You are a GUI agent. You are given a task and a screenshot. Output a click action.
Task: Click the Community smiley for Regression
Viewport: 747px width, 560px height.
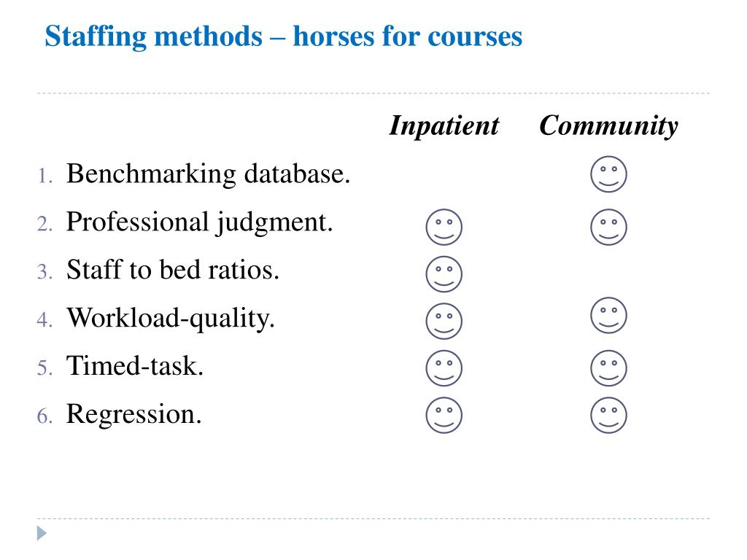coord(608,415)
